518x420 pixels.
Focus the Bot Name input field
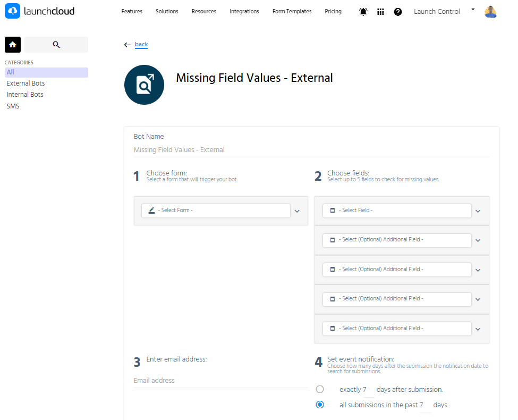coord(311,150)
